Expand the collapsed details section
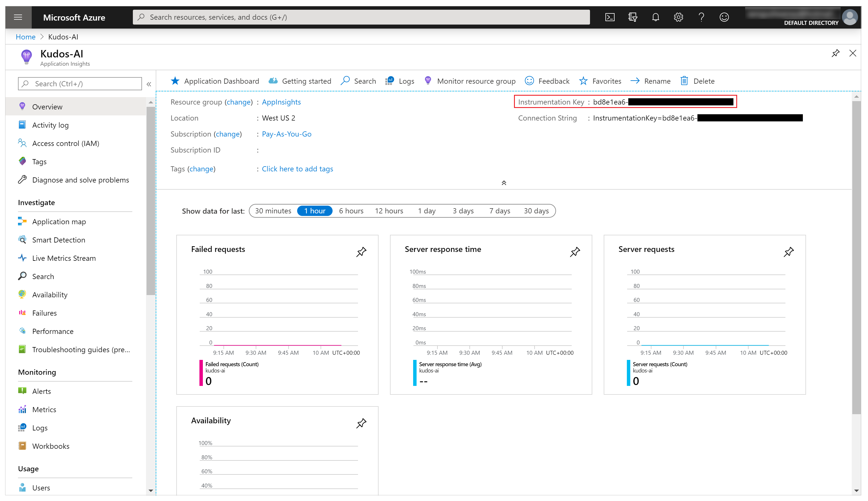Image resolution: width=868 pixels, height=501 pixels. pyautogui.click(x=504, y=183)
